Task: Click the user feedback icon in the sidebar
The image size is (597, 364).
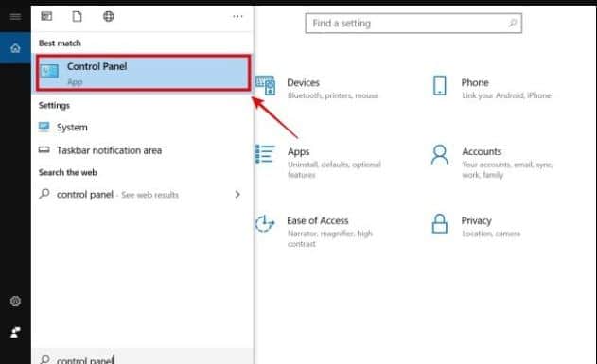Action: (x=15, y=333)
